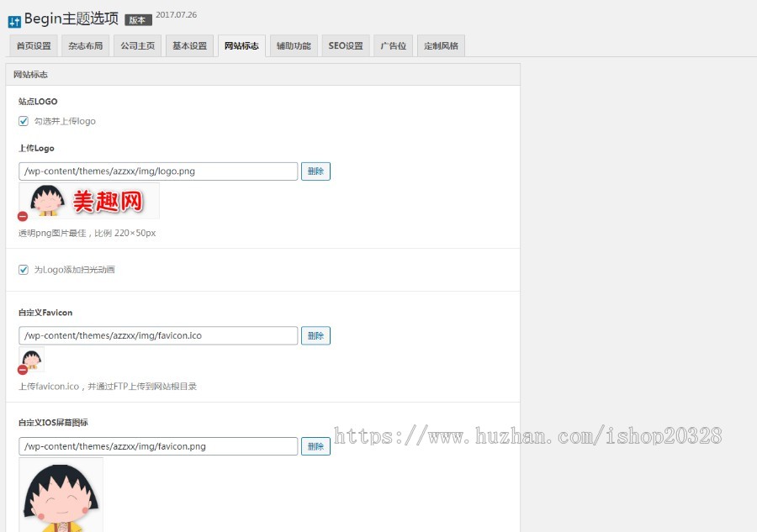Click the favicon.png path input field
The width and height of the screenshot is (757, 532).
158,446
